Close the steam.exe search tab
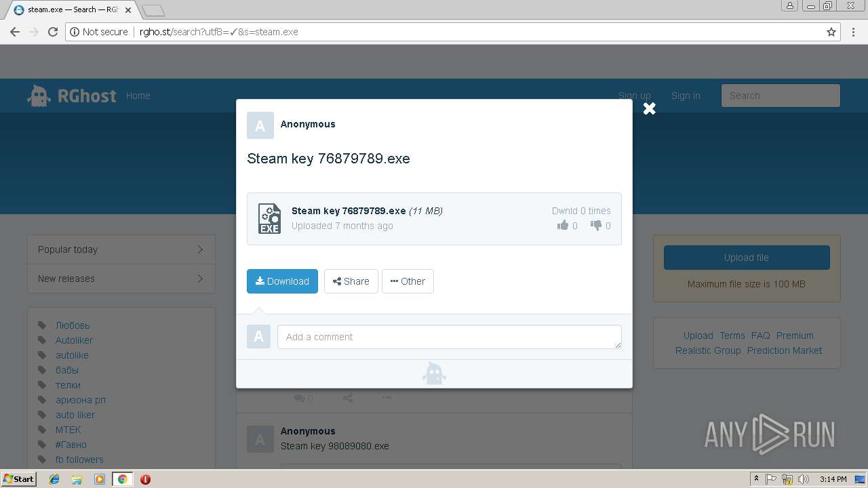This screenshot has height=488, width=868. (x=128, y=10)
